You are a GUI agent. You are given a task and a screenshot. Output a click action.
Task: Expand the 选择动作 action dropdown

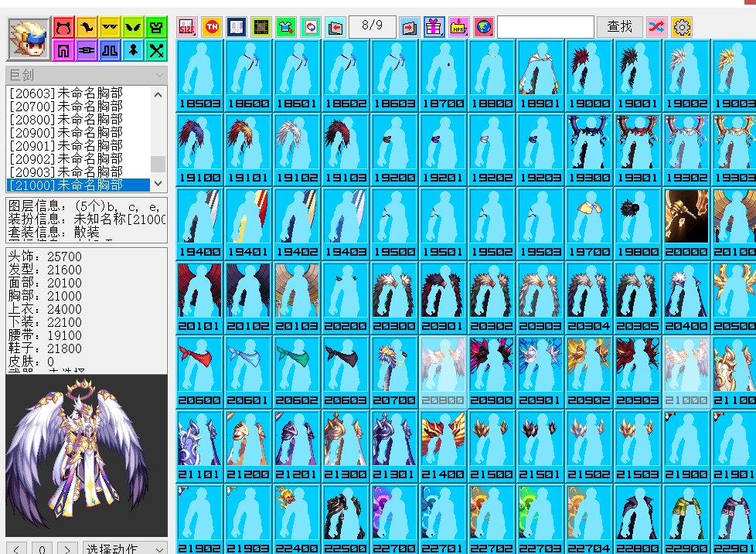(124, 548)
